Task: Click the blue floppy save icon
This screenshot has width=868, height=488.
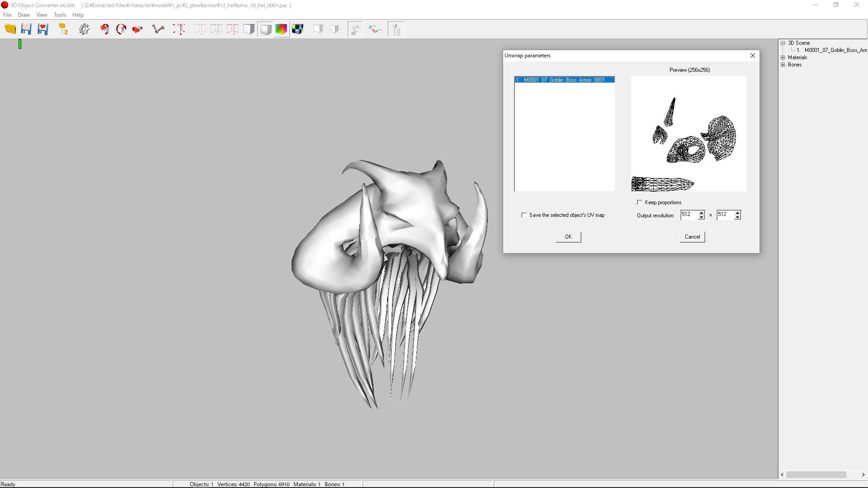Action: pos(26,29)
